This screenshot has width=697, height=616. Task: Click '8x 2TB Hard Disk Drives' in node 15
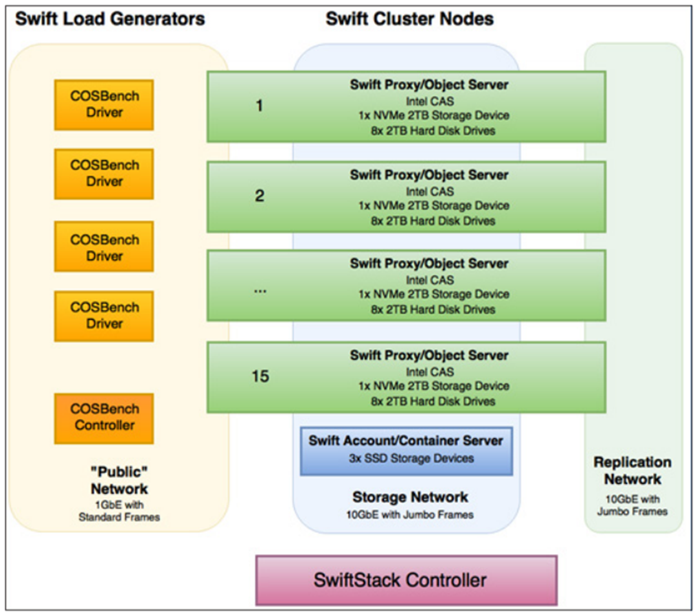coord(433,402)
